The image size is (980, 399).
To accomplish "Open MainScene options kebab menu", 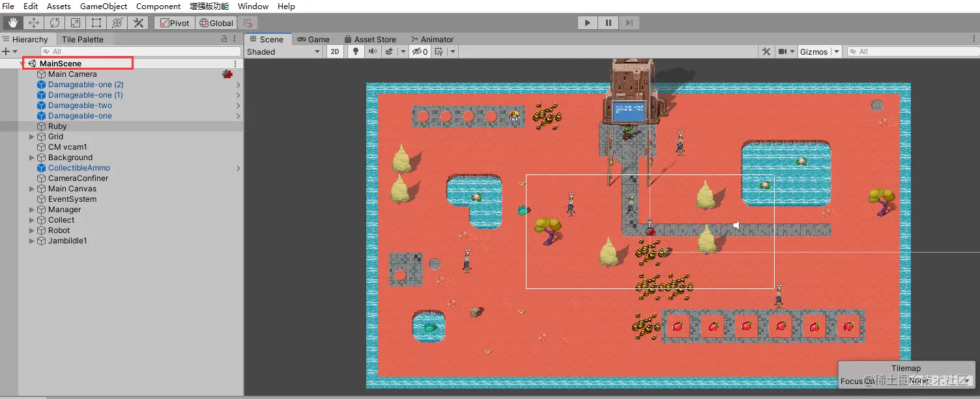I will (235, 64).
